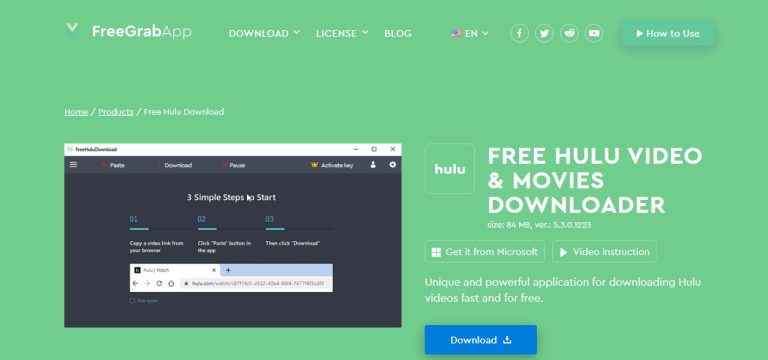This screenshot has height=360, width=768.
Task: Go to Home breadcrumb link
Action: coord(76,112)
